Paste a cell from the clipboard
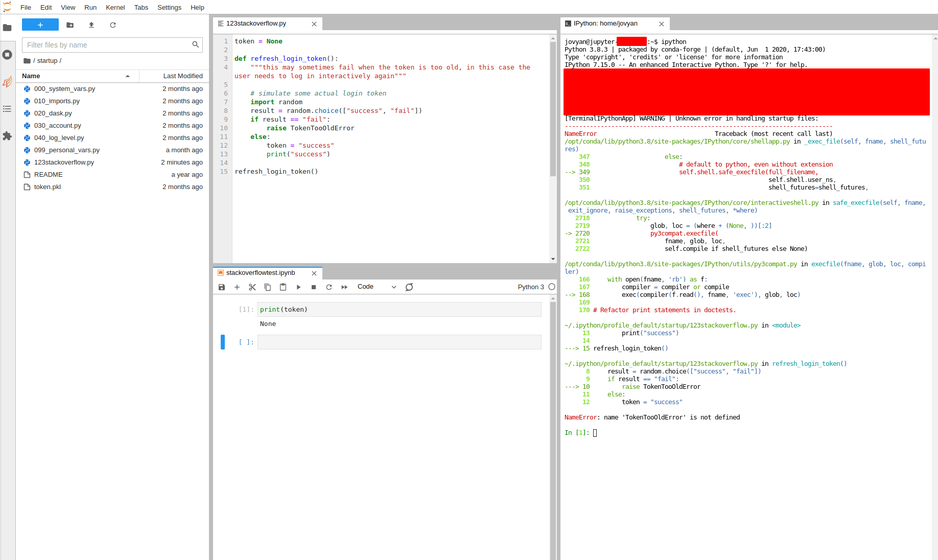 pos(283,287)
